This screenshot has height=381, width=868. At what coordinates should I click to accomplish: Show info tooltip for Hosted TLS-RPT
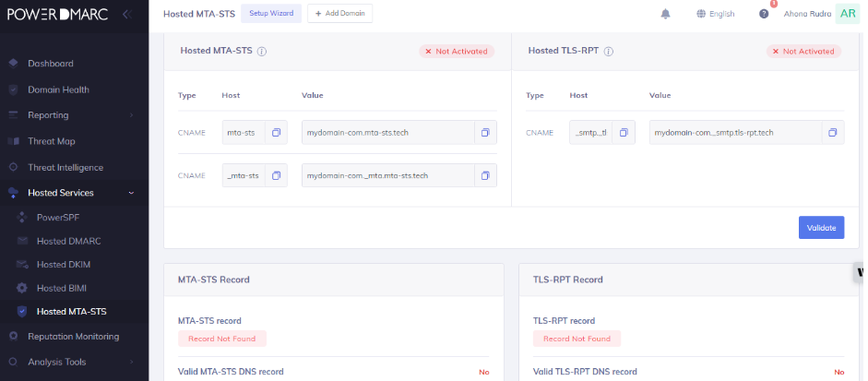coord(610,52)
